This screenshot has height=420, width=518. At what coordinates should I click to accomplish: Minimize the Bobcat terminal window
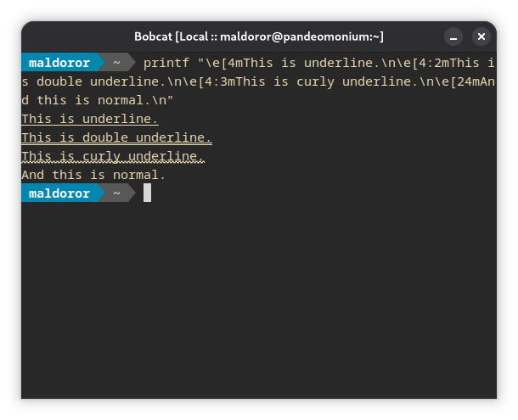[x=453, y=36]
